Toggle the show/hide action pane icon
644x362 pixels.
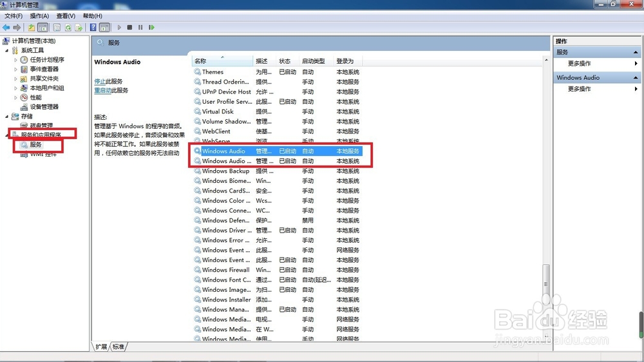coord(105,28)
